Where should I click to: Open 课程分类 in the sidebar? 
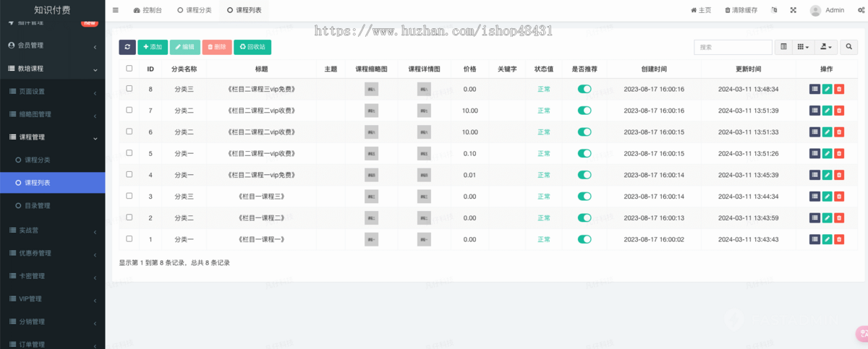click(x=52, y=160)
